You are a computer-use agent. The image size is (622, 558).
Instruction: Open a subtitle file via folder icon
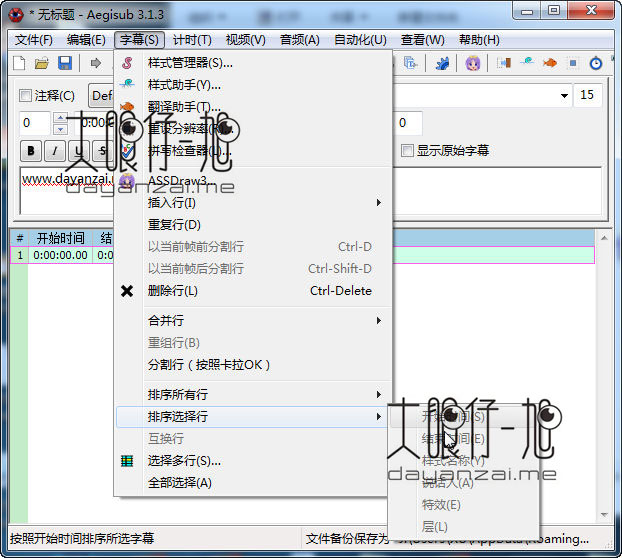pos(42,63)
